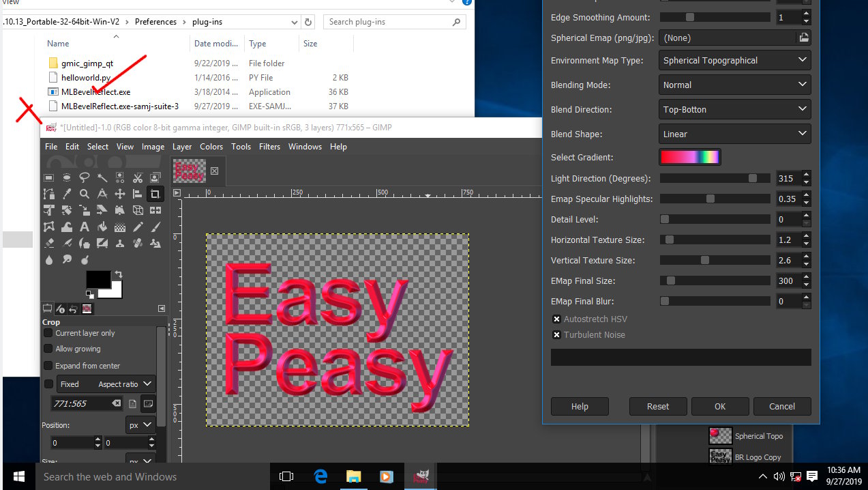The image size is (868, 490).
Task: Uncheck Autostretch HSV
Action: coord(556,319)
